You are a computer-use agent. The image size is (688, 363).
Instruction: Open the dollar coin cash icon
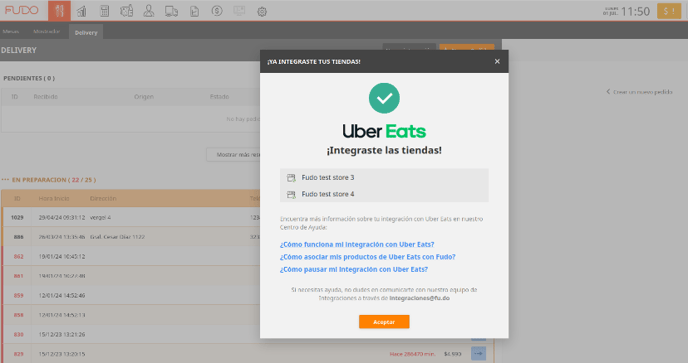[217, 11]
